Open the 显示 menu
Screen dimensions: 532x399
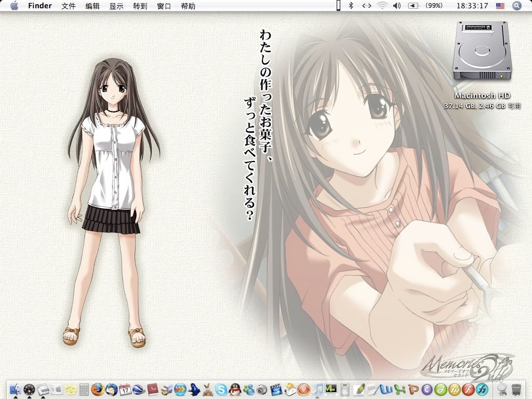click(116, 6)
